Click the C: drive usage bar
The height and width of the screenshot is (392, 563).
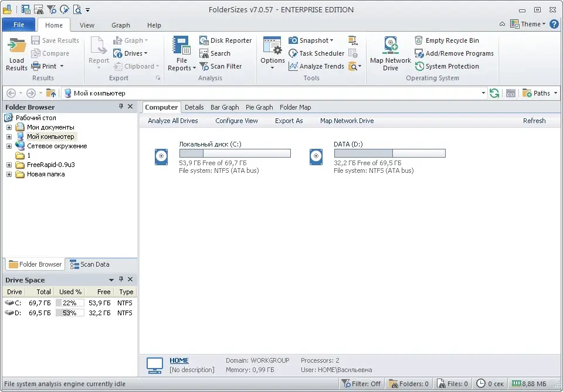[x=235, y=153]
